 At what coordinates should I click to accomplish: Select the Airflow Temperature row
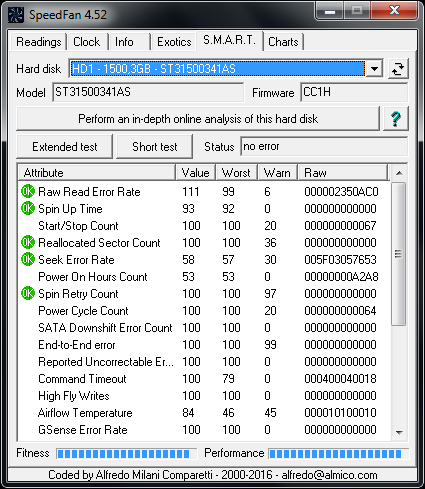coord(204,413)
